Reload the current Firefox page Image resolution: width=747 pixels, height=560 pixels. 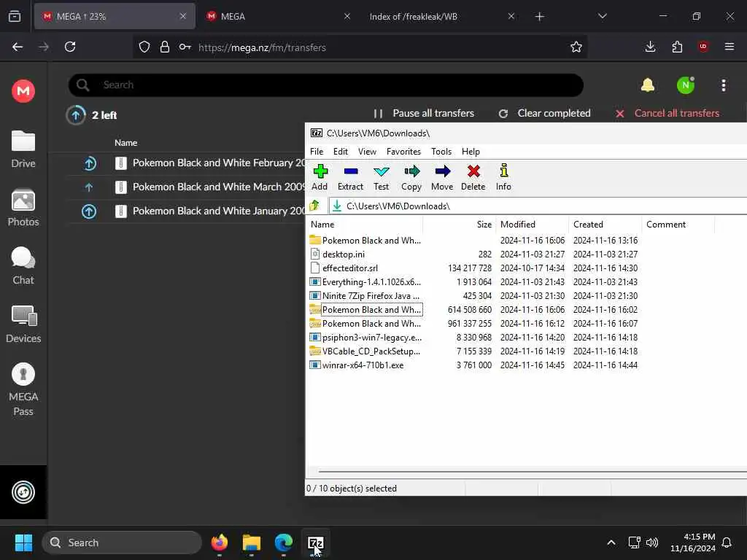point(70,47)
